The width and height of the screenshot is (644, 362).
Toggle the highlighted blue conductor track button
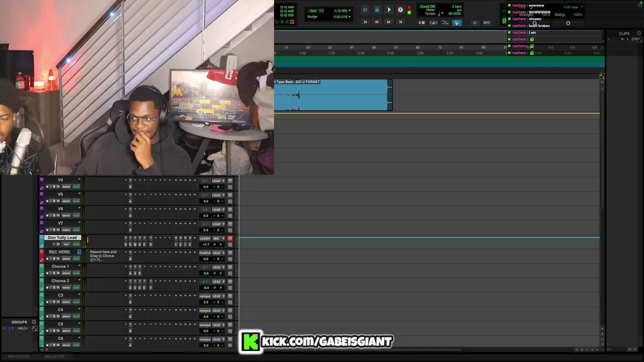(x=457, y=23)
